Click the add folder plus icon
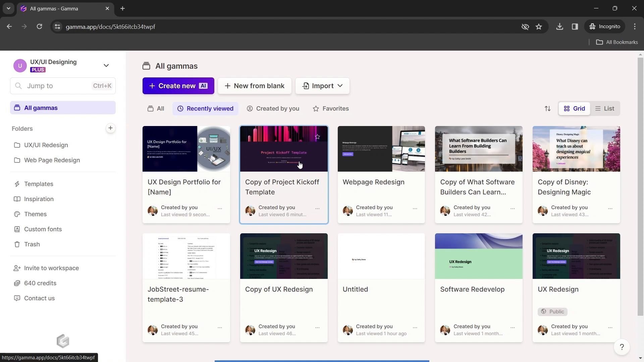644x362 pixels. click(110, 128)
